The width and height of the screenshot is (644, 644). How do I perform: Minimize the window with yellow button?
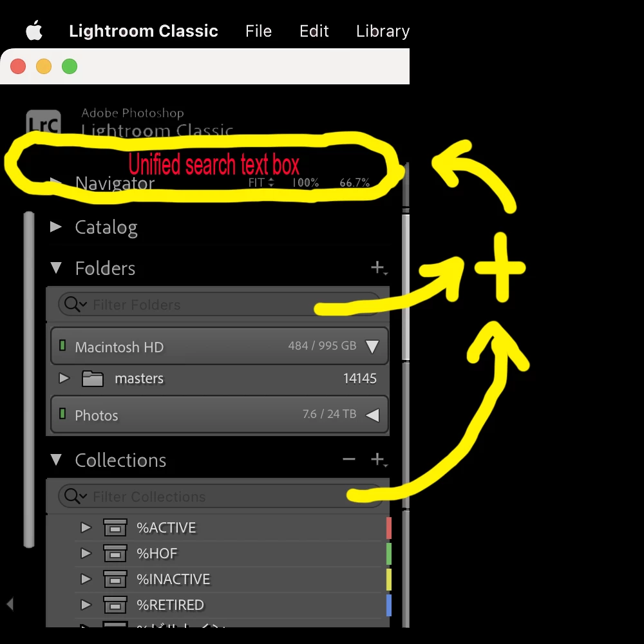click(x=44, y=66)
